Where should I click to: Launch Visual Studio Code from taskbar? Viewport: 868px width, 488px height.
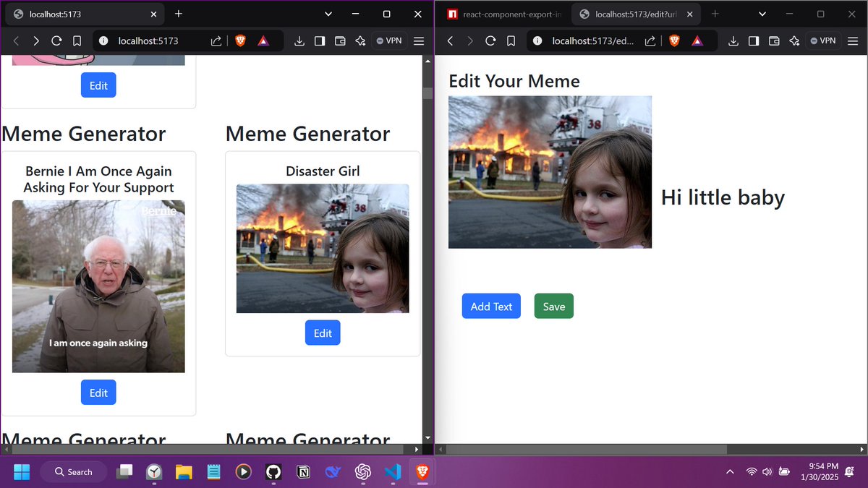(x=393, y=472)
